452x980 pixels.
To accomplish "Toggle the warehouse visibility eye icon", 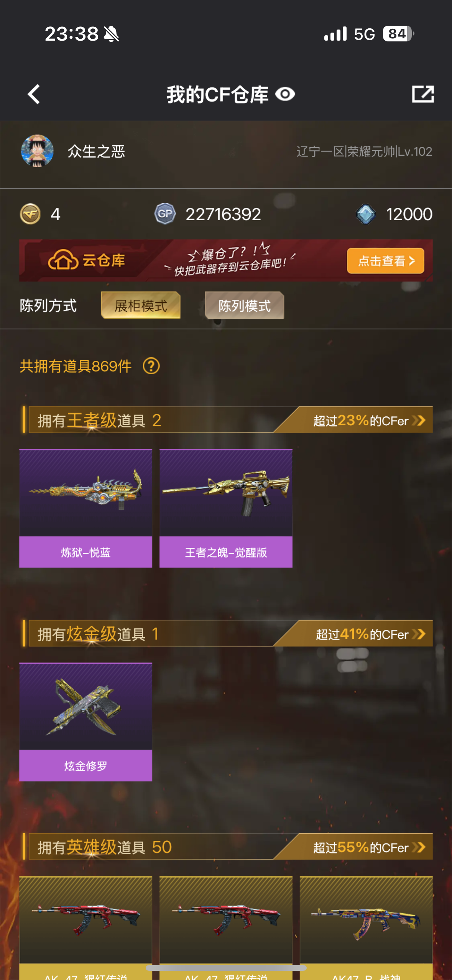I will 285,94.
